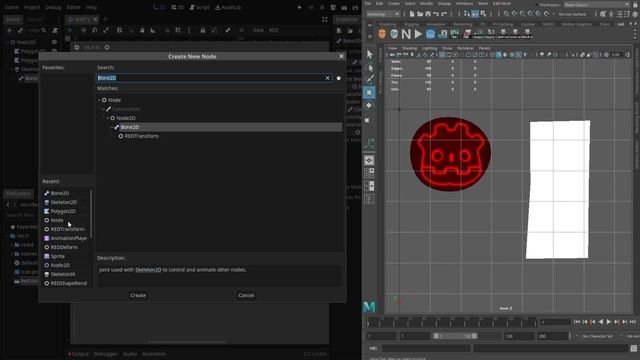The width and height of the screenshot is (640, 360).
Task: Toggle visibility eye of Node2D in scene tree
Action: (54, 42)
